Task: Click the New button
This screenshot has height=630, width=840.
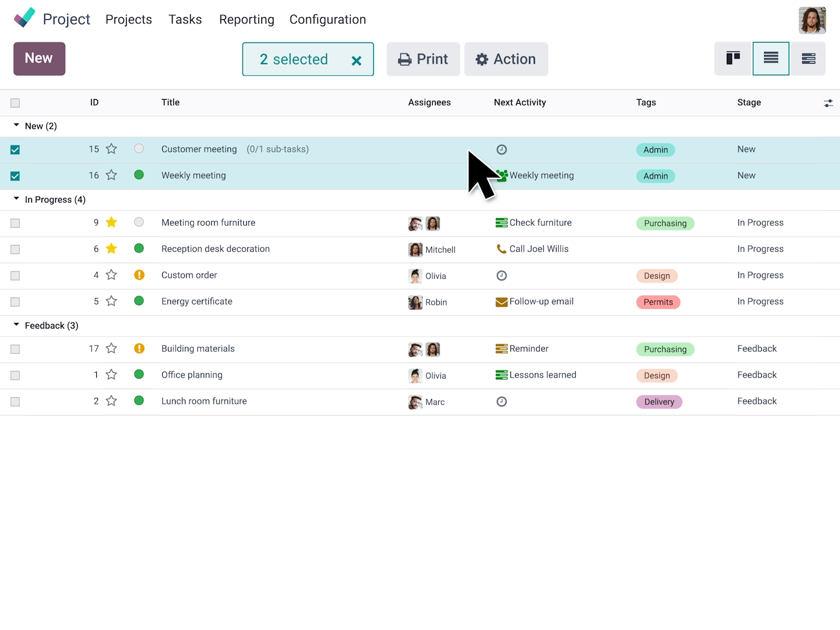Action: (39, 58)
